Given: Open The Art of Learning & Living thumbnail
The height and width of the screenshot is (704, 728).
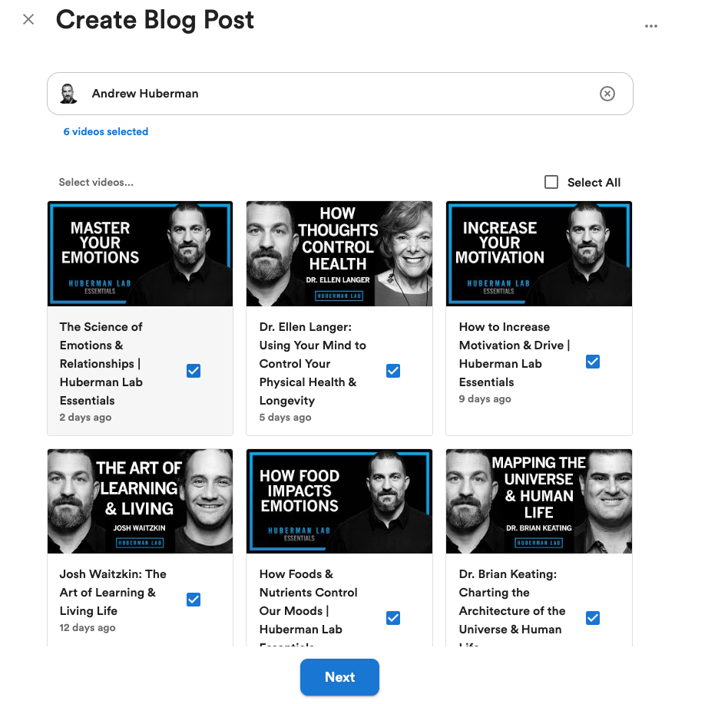Looking at the screenshot, I should click(x=141, y=501).
